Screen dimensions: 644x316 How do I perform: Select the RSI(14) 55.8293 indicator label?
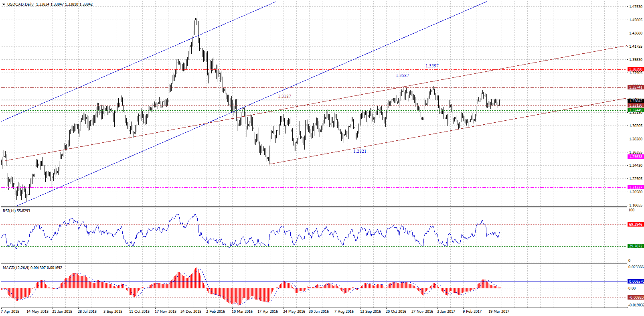pos(16,211)
